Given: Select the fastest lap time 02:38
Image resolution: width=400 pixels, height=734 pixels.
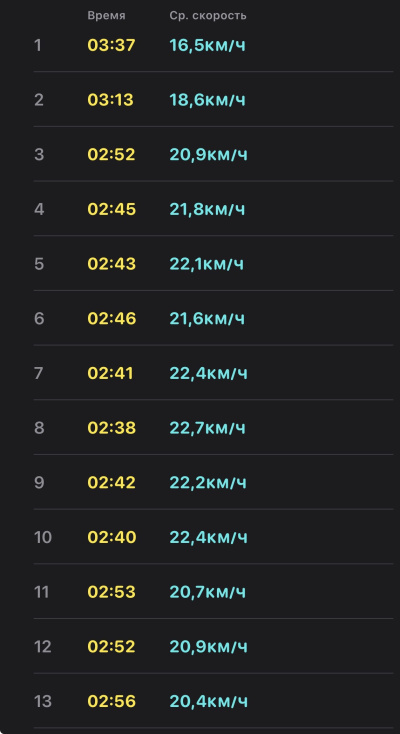Looking at the screenshot, I should pos(111,428).
